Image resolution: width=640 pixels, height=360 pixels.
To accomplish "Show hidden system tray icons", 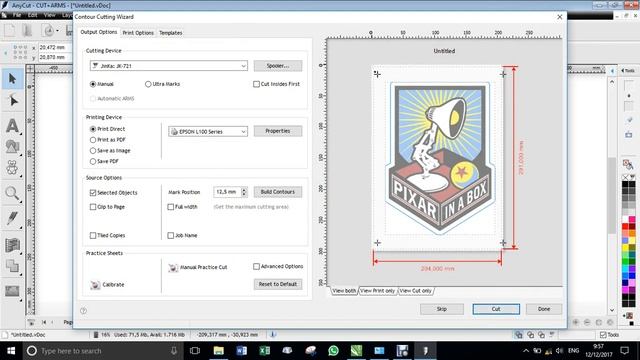I will (x=526, y=351).
